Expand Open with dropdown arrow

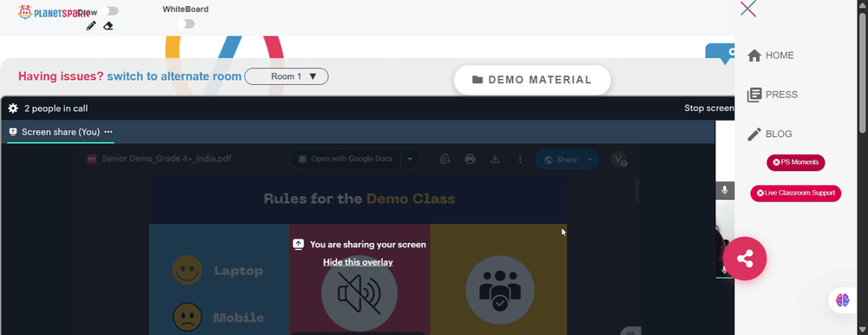411,159
